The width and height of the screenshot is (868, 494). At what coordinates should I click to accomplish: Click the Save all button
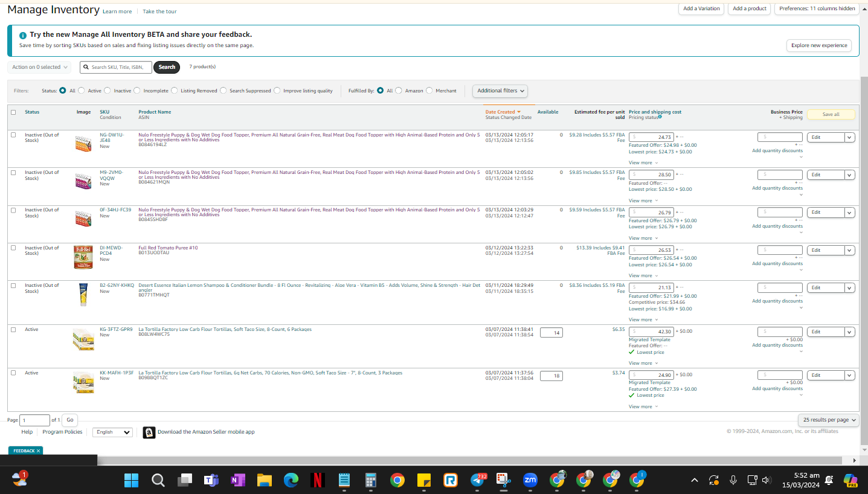pyautogui.click(x=831, y=114)
